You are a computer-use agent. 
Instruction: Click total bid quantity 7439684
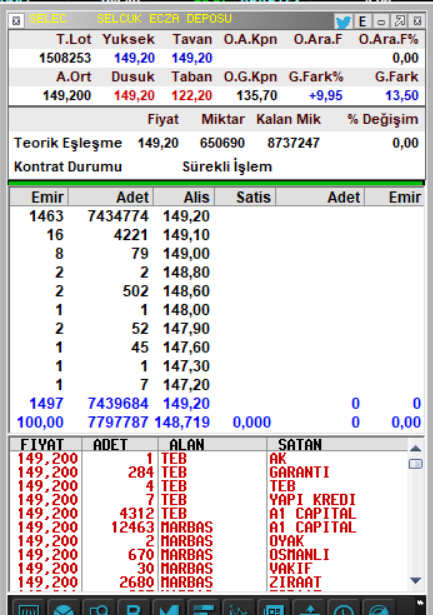point(118,403)
